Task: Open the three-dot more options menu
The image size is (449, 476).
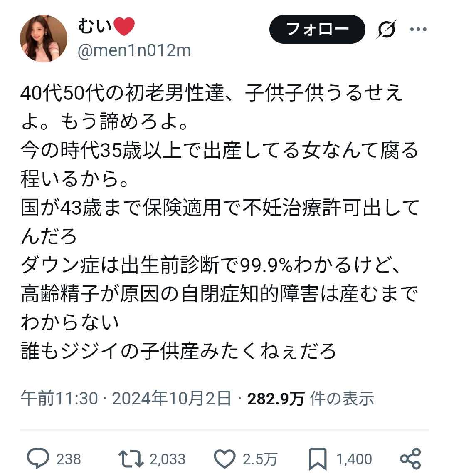Action: click(x=418, y=29)
